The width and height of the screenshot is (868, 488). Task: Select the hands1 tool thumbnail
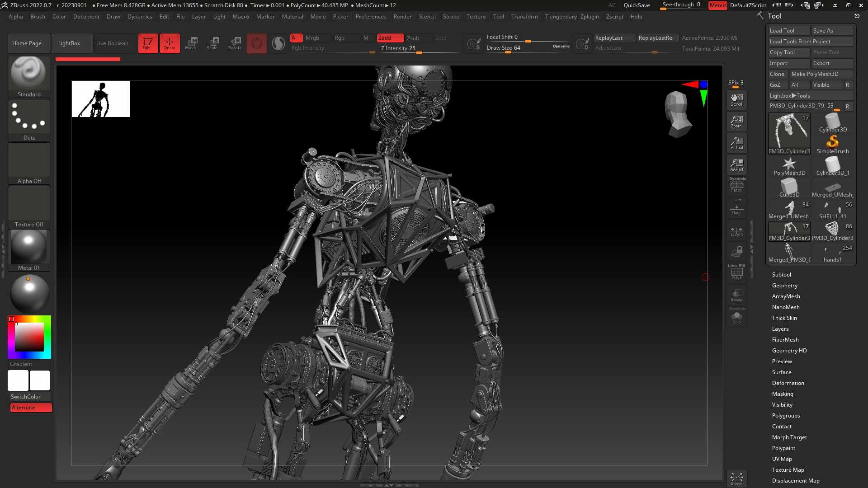tap(833, 254)
